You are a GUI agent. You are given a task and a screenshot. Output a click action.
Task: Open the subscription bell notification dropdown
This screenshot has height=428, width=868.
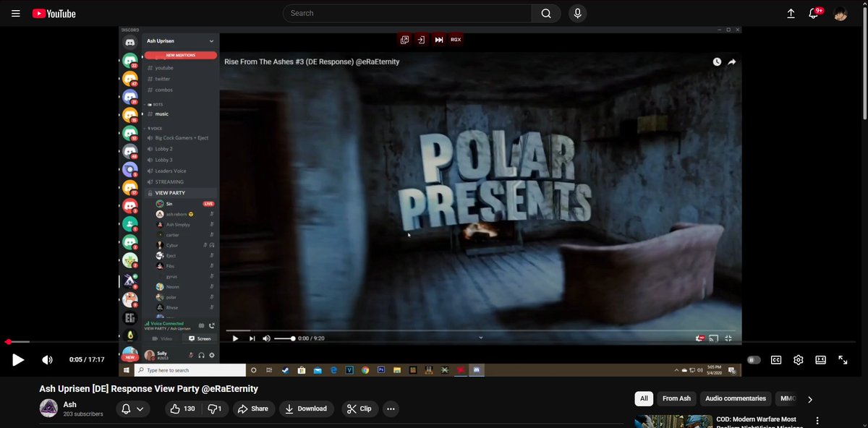coord(132,408)
